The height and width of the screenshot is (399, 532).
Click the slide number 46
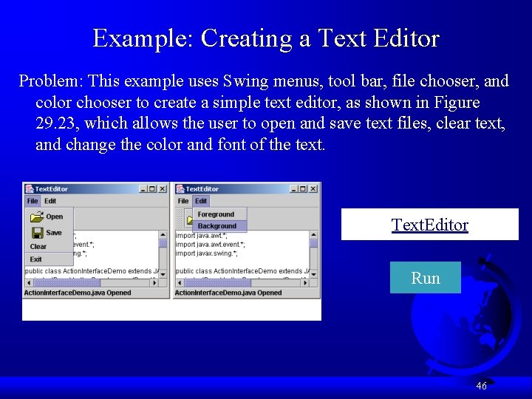coord(482,386)
